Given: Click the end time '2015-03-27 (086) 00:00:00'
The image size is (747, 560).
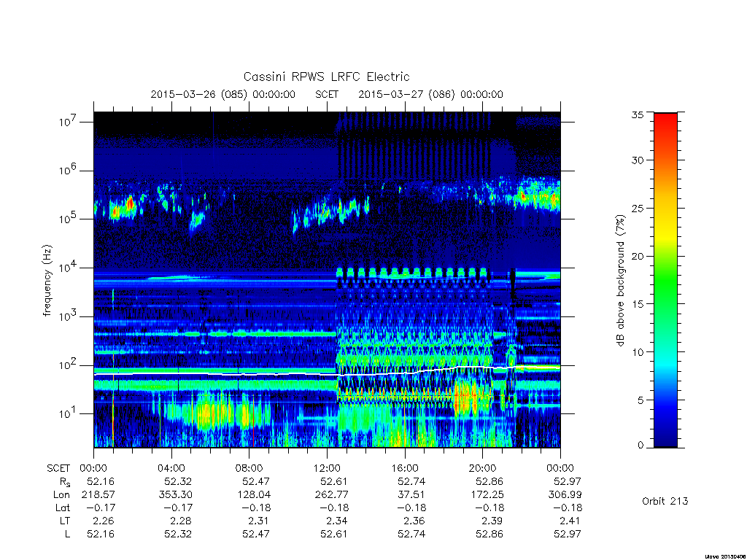Looking at the screenshot, I should click(x=430, y=94).
